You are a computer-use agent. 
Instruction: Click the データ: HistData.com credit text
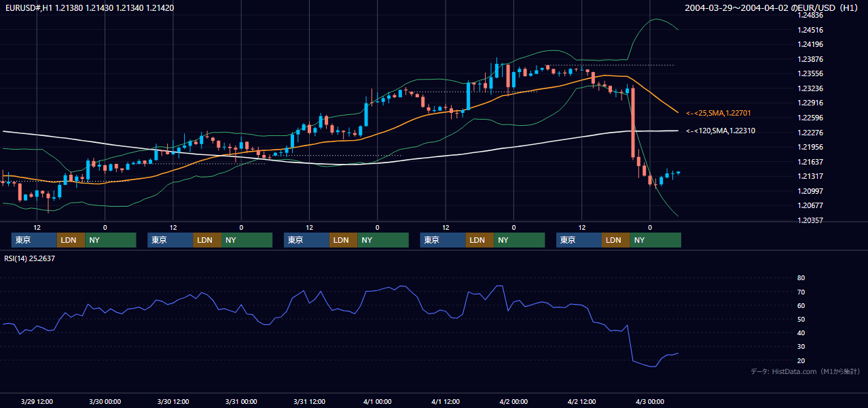click(806, 371)
